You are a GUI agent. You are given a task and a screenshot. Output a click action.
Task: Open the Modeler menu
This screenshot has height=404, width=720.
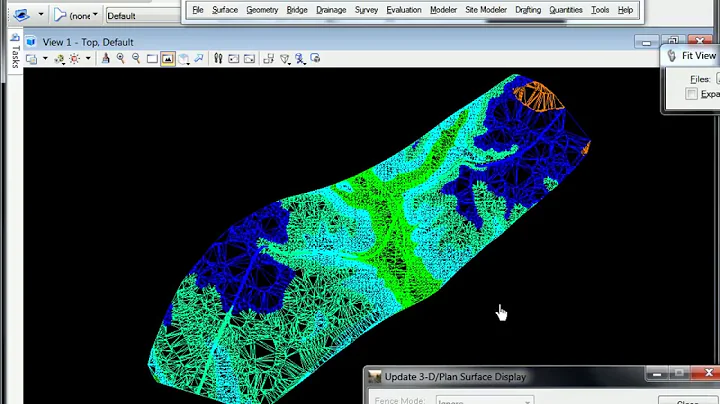click(x=444, y=10)
